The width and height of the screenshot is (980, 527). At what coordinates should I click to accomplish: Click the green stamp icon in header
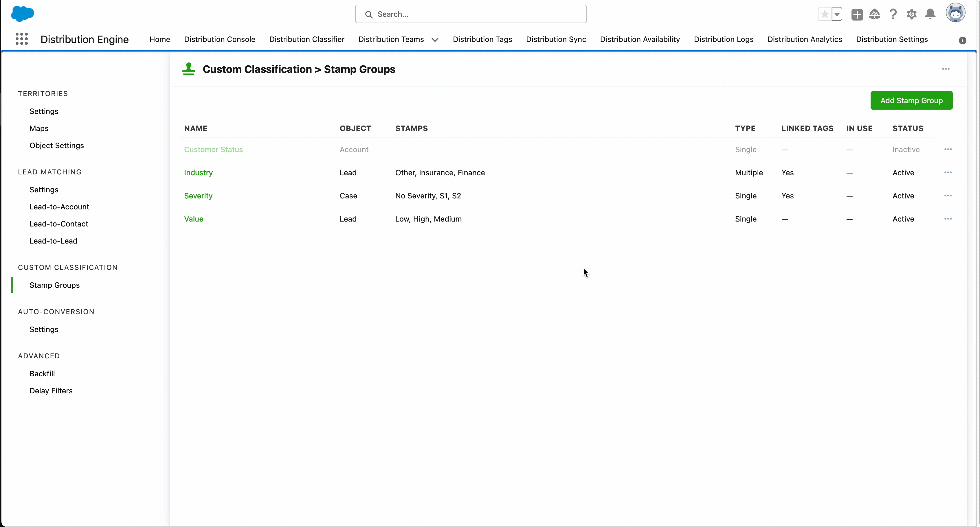coord(189,69)
